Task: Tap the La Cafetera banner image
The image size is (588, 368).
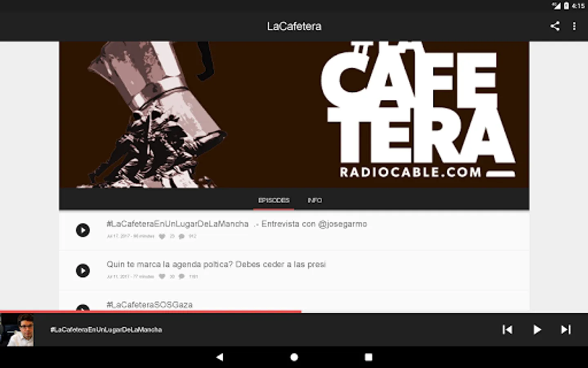Action: click(294, 114)
